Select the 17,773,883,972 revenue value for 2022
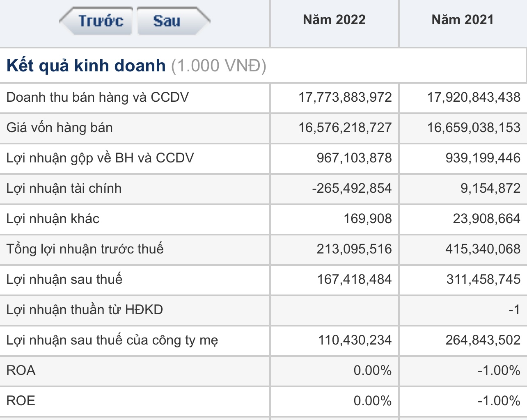The height and width of the screenshot is (420, 527). 345,97
